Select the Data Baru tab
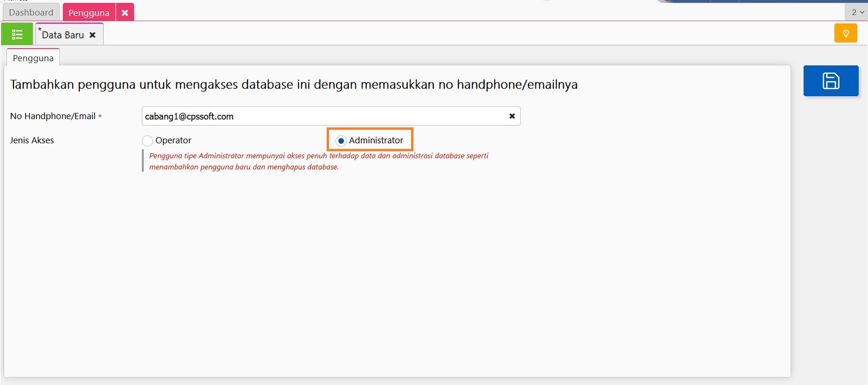The image size is (868, 385). coord(63,35)
